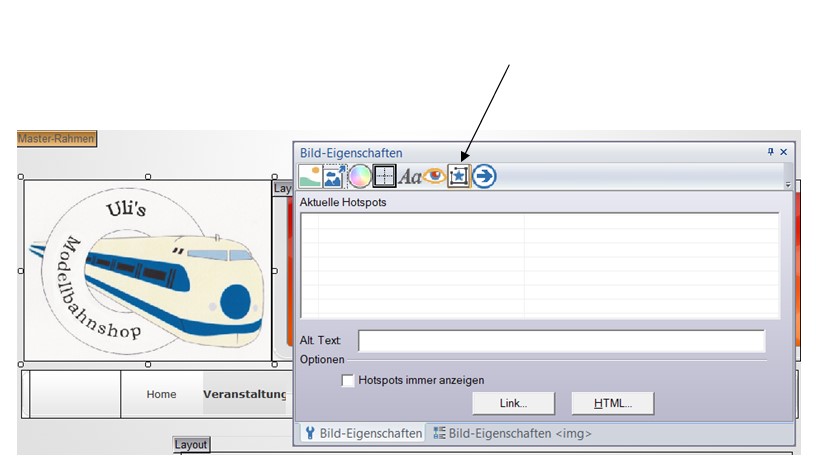This screenshot has height=467, width=816.
Task: Close the Bild-Eigenschaften panel
Action: point(783,152)
